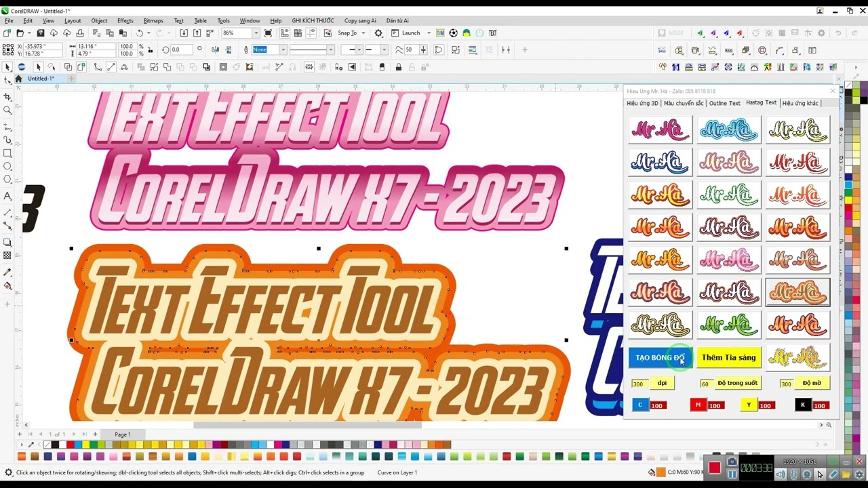Expand the Undo history arrow dropdown

148,33
